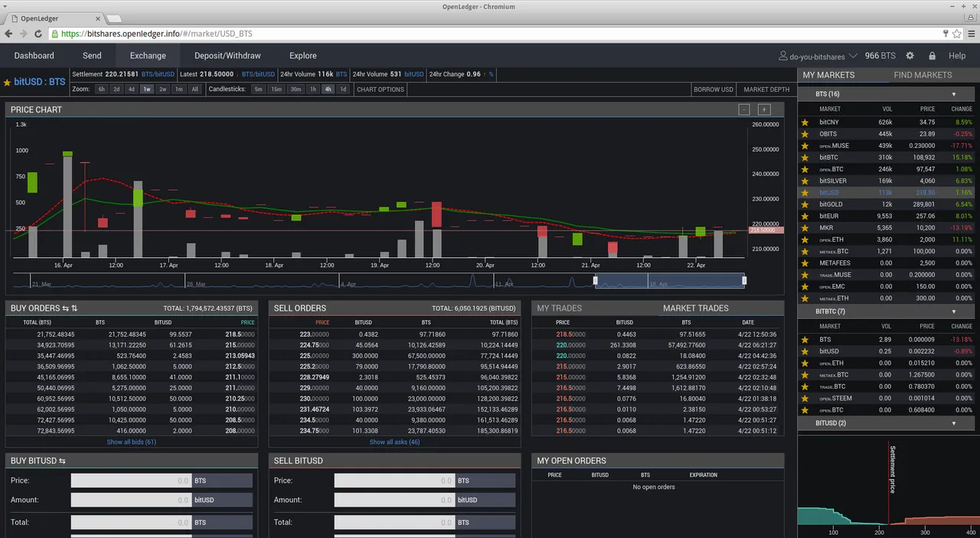Flip Buy Orders horizontal swap arrows
This screenshot has height=538, width=980.
[66, 308]
